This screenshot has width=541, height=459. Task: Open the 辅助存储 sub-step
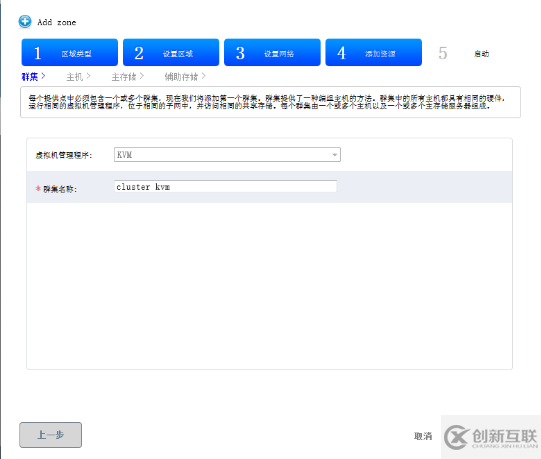point(185,77)
